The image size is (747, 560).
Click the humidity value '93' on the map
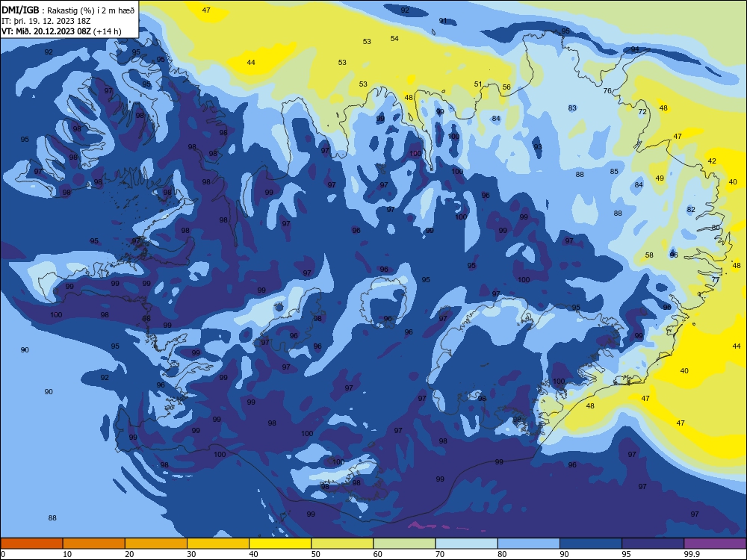[x=537, y=146]
